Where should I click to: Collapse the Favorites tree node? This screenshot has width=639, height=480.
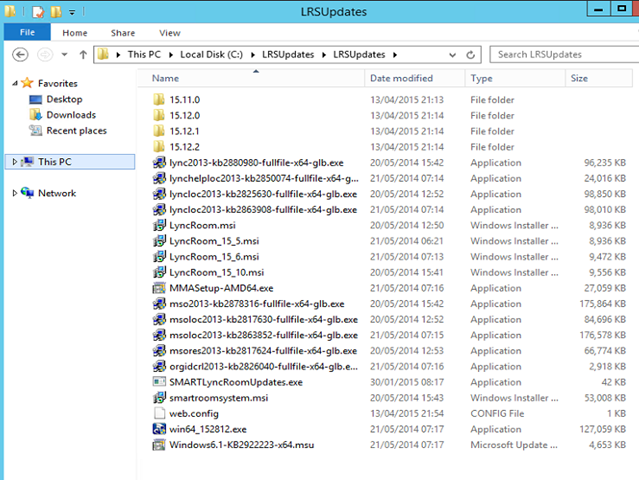[13, 84]
